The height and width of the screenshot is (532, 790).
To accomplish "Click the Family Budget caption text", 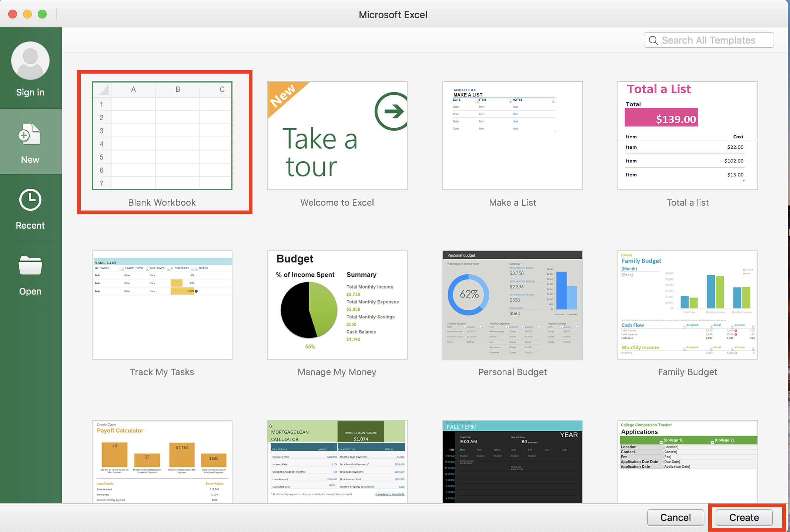I will pyautogui.click(x=688, y=372).
